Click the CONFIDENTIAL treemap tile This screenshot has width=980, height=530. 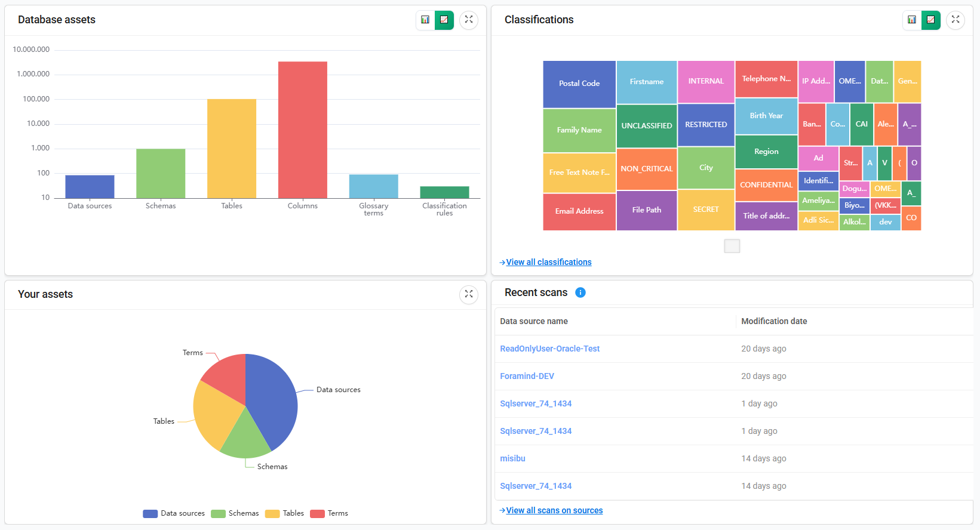(766, 185)
